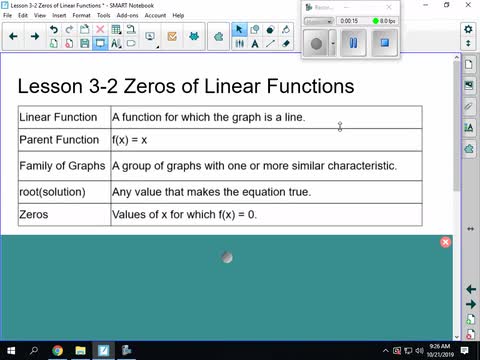This screenshot has height=360, width=480.
Task: Choose the Line tool
Action: pos(270,44)
